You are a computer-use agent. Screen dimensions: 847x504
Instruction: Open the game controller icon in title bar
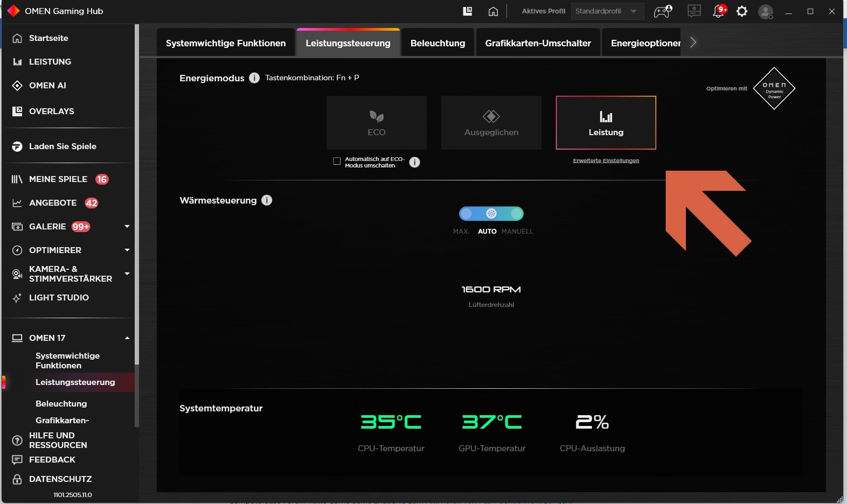click(663, 11)
